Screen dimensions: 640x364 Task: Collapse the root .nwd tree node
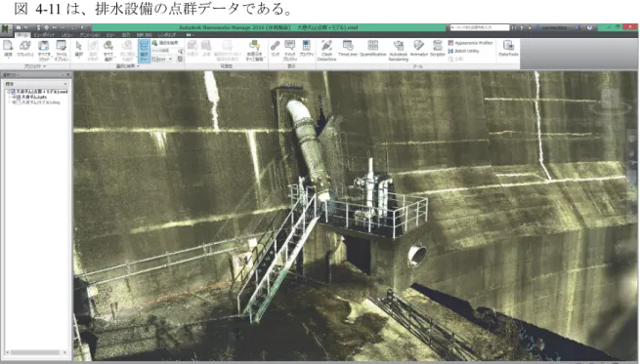[x=8, y=92]
